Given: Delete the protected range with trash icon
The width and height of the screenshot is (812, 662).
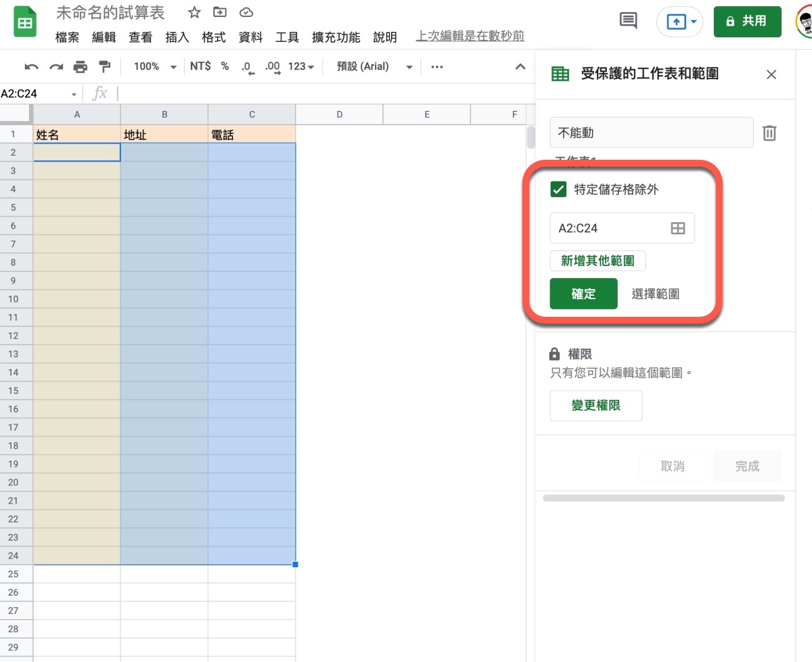Looking at the screenshot, I should click(769, 133).
